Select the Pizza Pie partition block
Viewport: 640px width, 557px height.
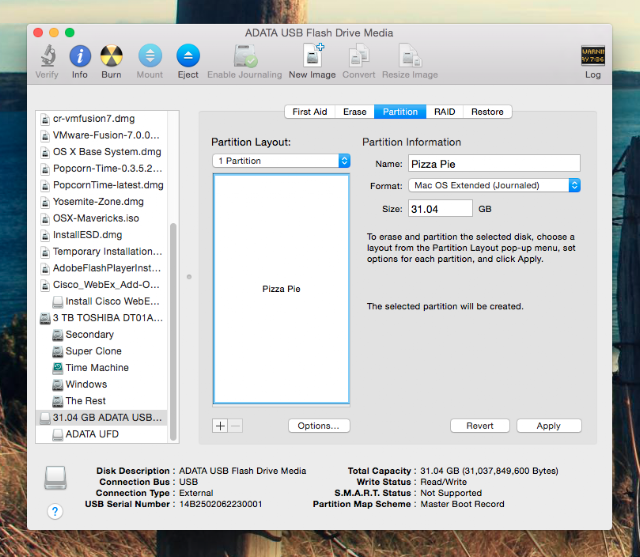281,289
